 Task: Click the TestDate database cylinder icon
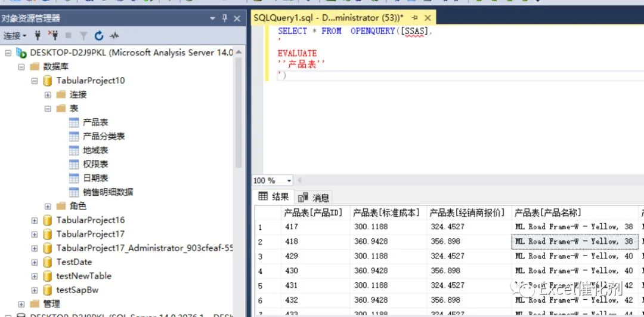pyautogui.click(x=48, y=262)
